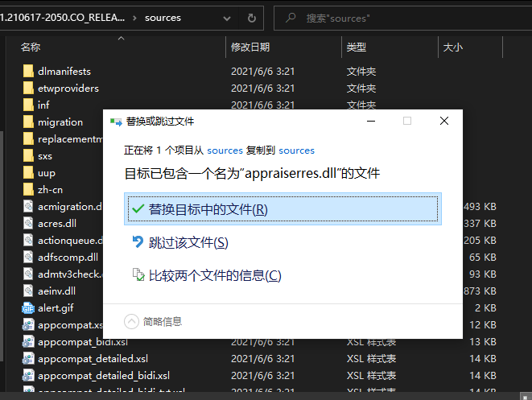Click the CO_RELEA... parent breadcrumb segment

pos(63,18)
